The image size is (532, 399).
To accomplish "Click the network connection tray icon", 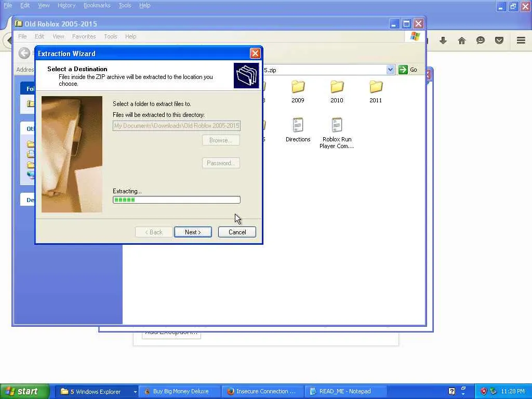I will (x=493, y=391).
